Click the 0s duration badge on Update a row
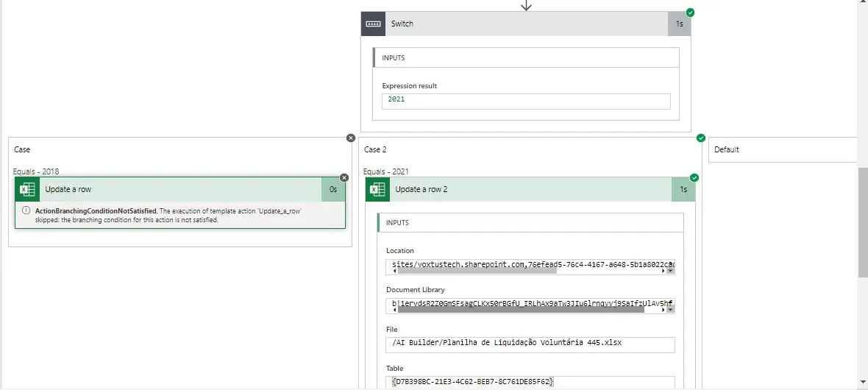 point(333,190)
